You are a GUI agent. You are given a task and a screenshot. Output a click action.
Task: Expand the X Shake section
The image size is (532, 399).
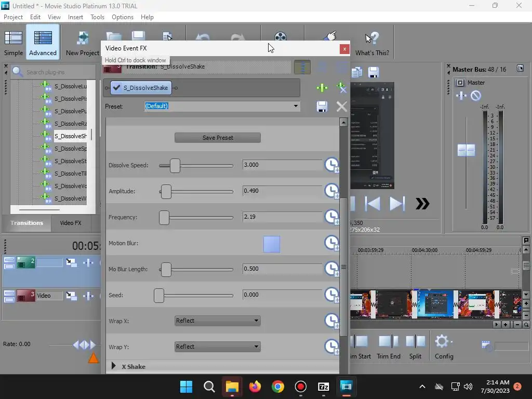(114, 366)
